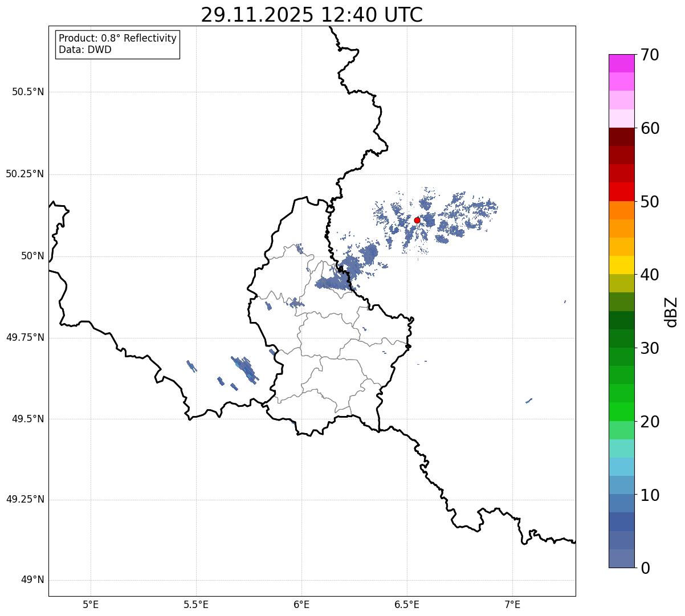This screenshot has width=685, height=616.
Task: Click the grey-blue swatch at bottom of colorbar
Action: click(x=622, y=558)
